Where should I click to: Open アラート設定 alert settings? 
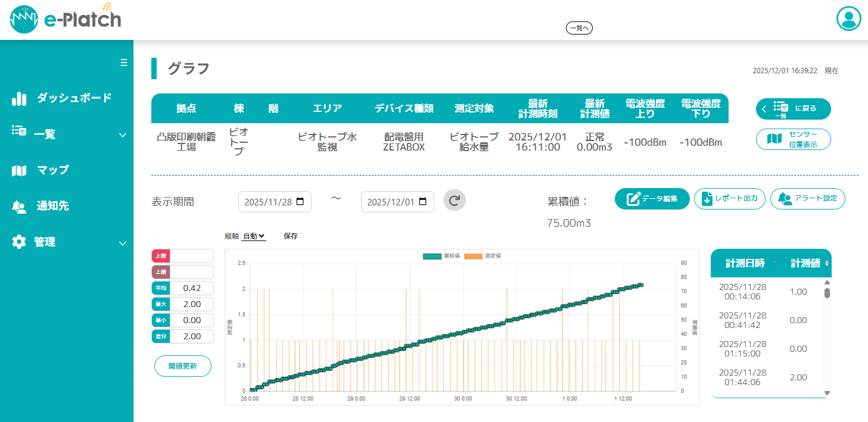click(807, 199)
